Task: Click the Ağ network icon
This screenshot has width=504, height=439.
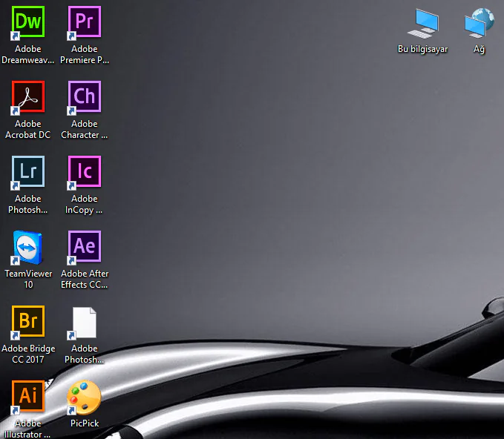Action: [x=479, y=23]
